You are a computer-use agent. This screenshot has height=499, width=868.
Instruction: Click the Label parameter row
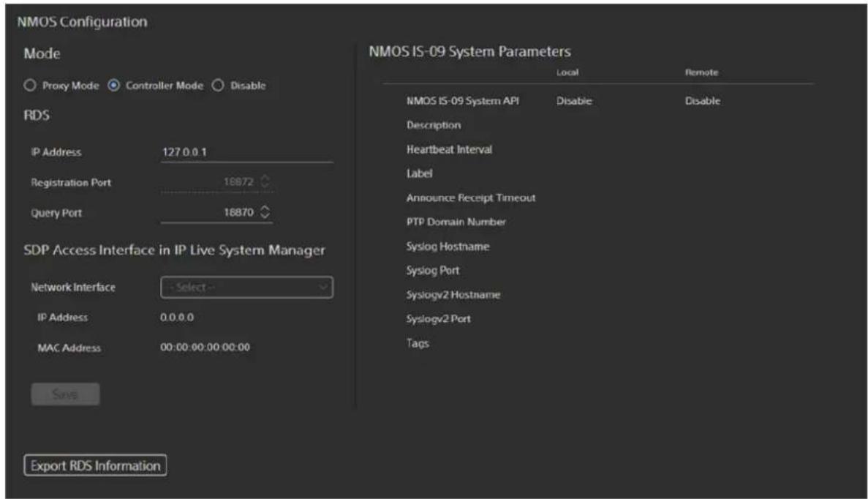(419, 173)
